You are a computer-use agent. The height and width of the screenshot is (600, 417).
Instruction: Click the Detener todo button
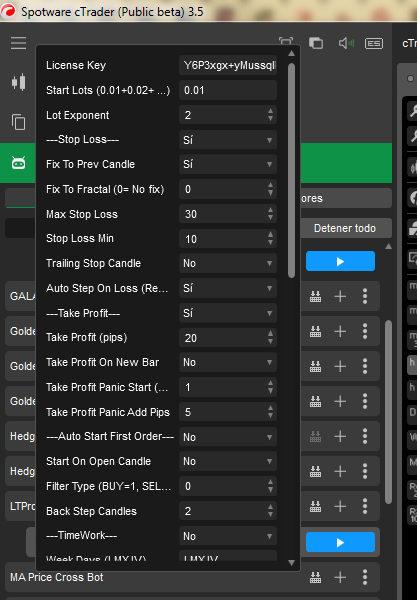click(345, 228)
